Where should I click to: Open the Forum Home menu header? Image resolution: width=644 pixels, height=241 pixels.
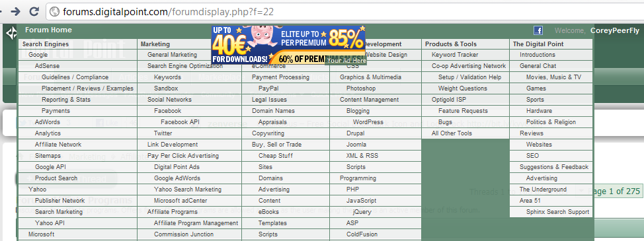tap(48, 30)
